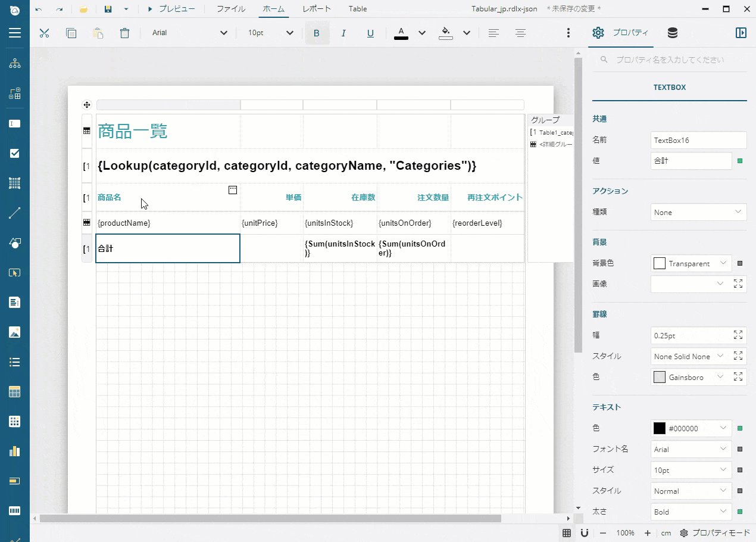756x542 pixels.
Task: Select the Line tool in sidebar
Action: tap(15, 213)
